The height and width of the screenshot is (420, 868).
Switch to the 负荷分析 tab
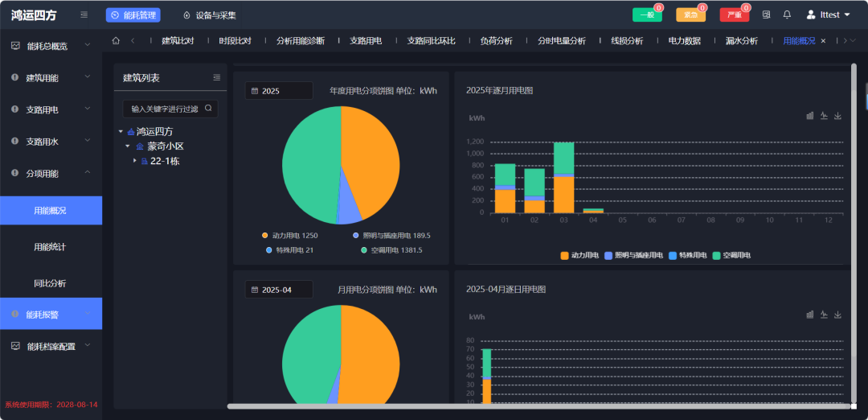(x=496, y=41)
